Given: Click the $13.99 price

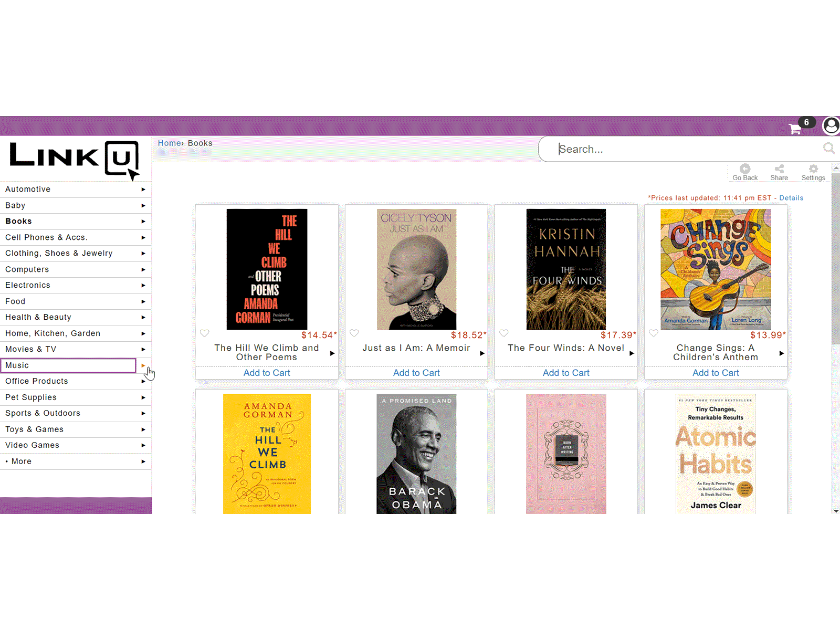Looking at the screenshot, I should click(x=768, y=335).
